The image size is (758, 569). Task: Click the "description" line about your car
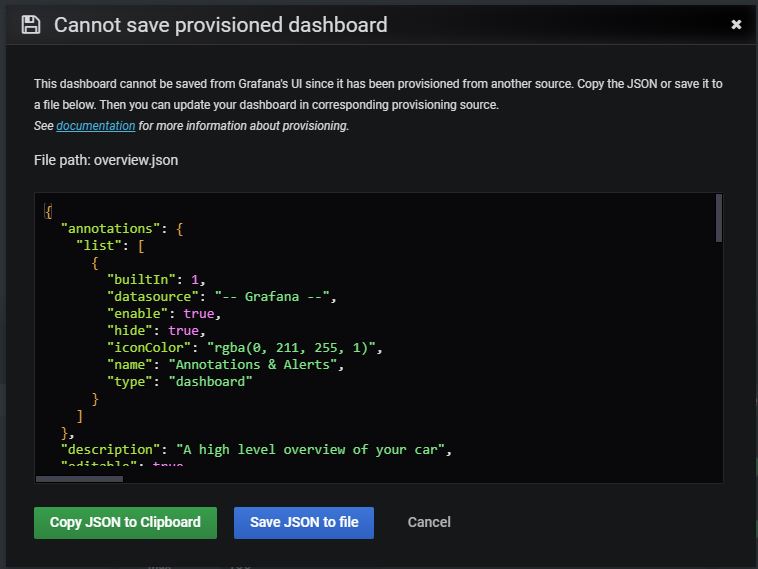(x=256, y=450)
